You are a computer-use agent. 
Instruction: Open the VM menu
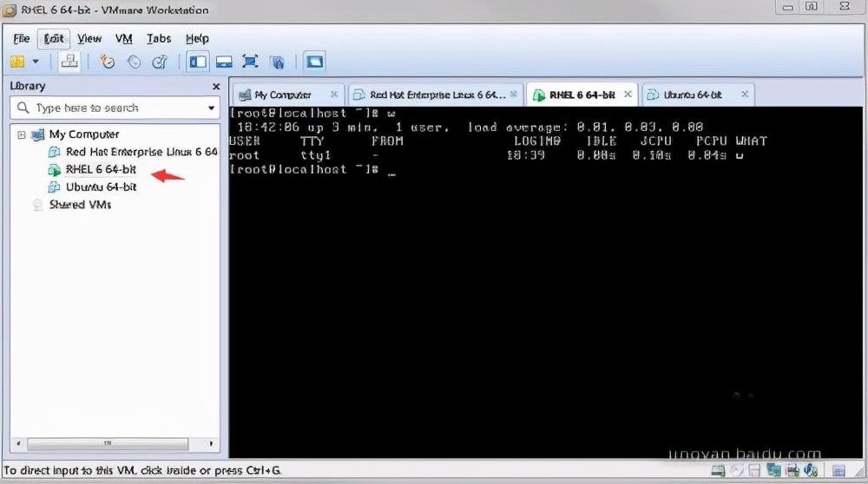pos(123,38)
